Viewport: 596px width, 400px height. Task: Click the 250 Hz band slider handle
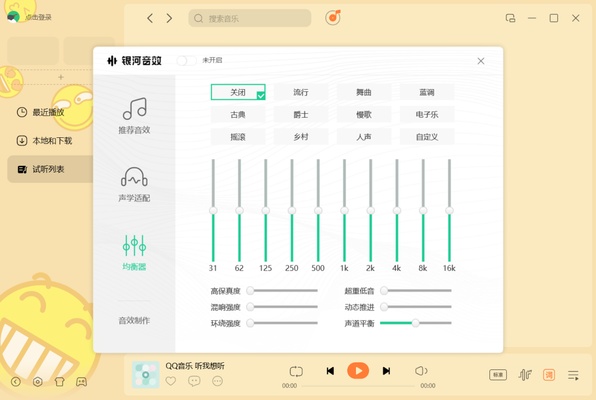point(292,210)
